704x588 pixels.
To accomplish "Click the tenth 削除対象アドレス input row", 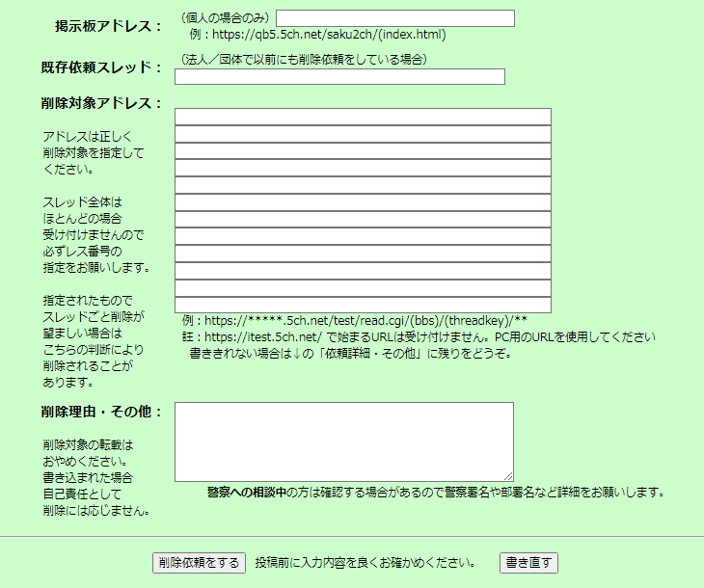I will [x=363, y=271].
